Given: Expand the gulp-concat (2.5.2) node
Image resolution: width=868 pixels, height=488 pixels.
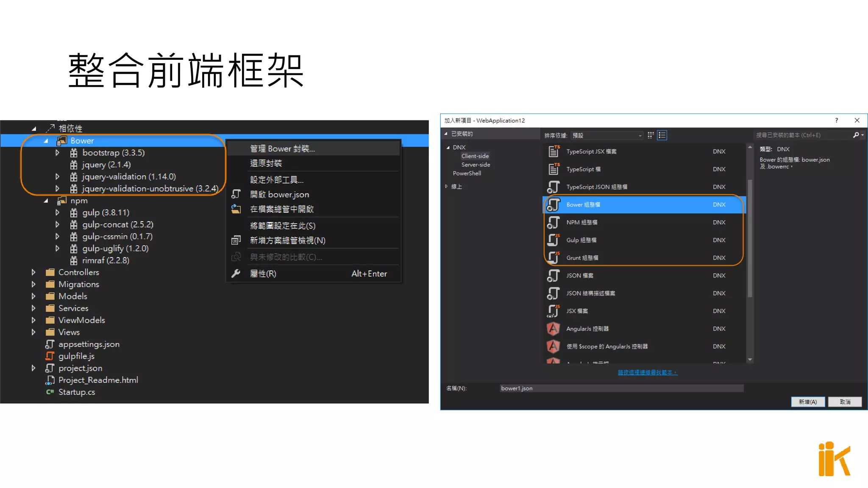Looking at the screenshot, I should click(57, 225).
